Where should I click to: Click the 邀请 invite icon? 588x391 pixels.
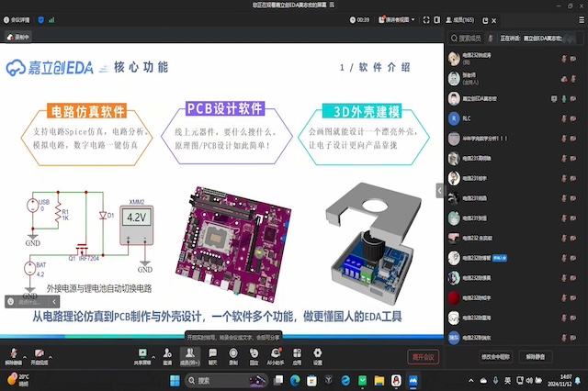click(166, 352)
